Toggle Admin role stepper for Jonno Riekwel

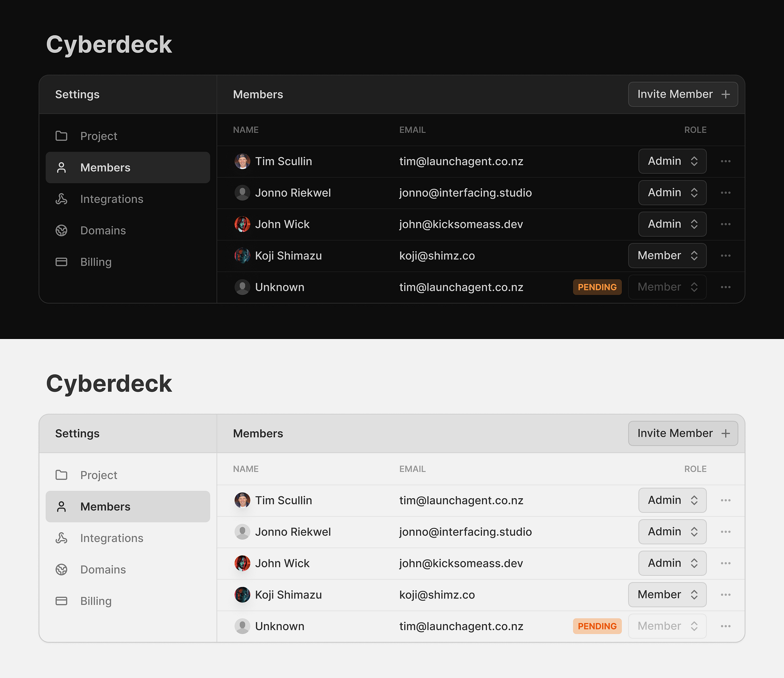pyautogui.click(x=693, y=192)
